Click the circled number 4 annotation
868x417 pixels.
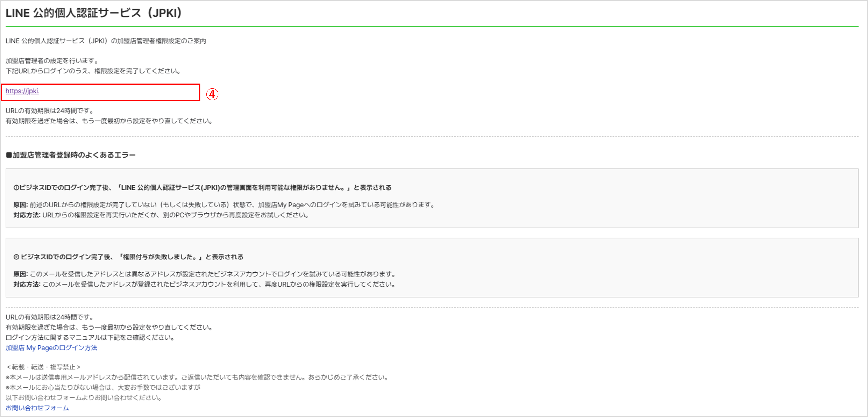click(x=212, y=94)
